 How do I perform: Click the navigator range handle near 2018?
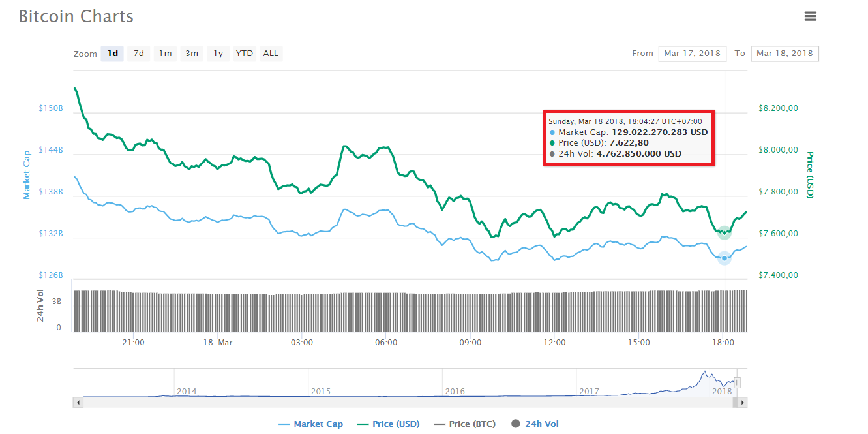point(737,382)
